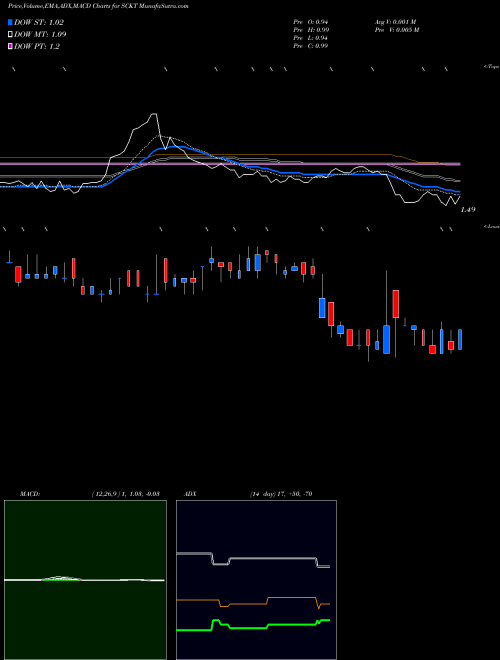Click the MACD '(12,26,9) 1, 1.03, -0.03' parameters
The width and height of the screenshot is (500, 660).
125,494
